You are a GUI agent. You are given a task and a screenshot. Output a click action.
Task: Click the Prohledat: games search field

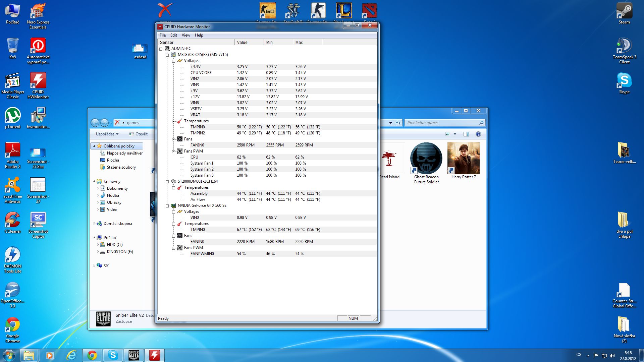coord(445,123)
